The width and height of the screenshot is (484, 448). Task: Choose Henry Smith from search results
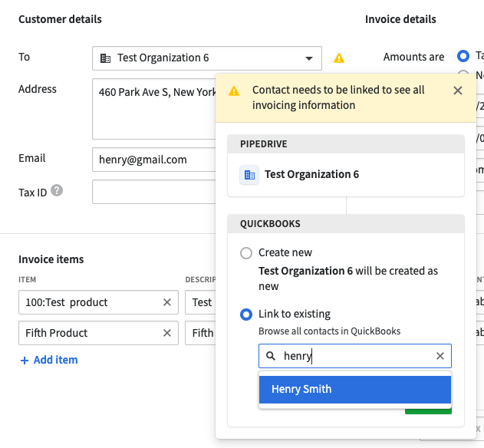click(355, 390)
